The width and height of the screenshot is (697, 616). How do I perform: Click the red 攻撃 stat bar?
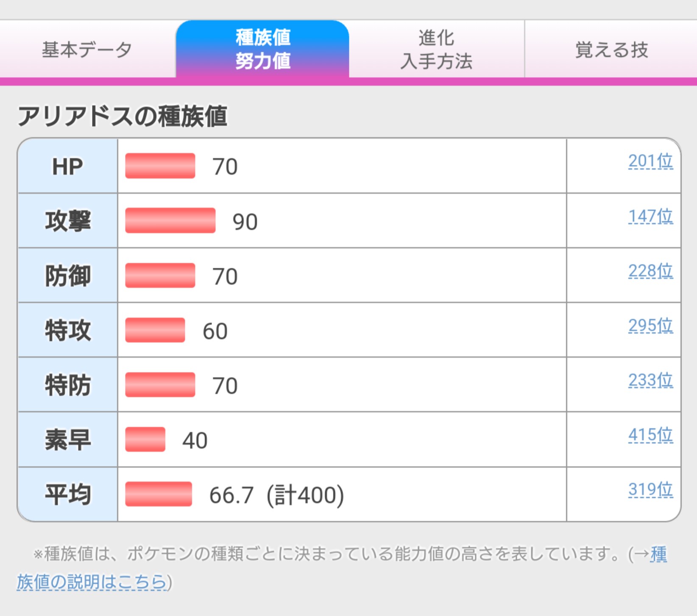pos(170,221)
